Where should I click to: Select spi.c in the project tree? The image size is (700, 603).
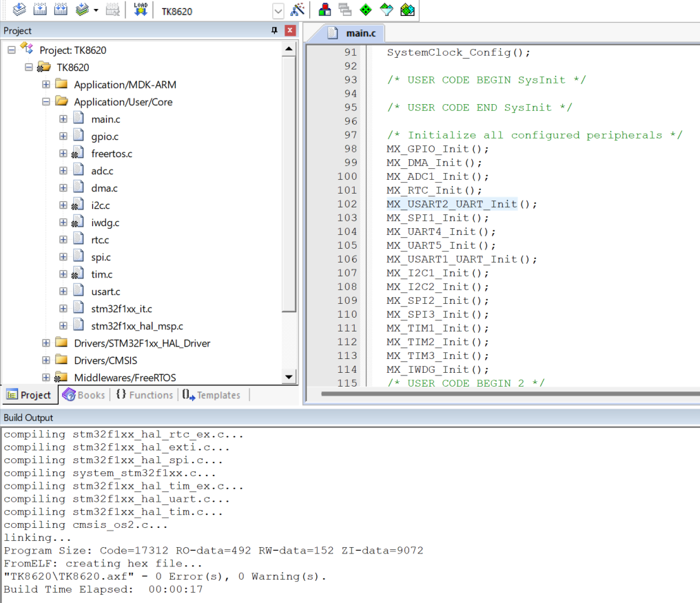[101, 257]
